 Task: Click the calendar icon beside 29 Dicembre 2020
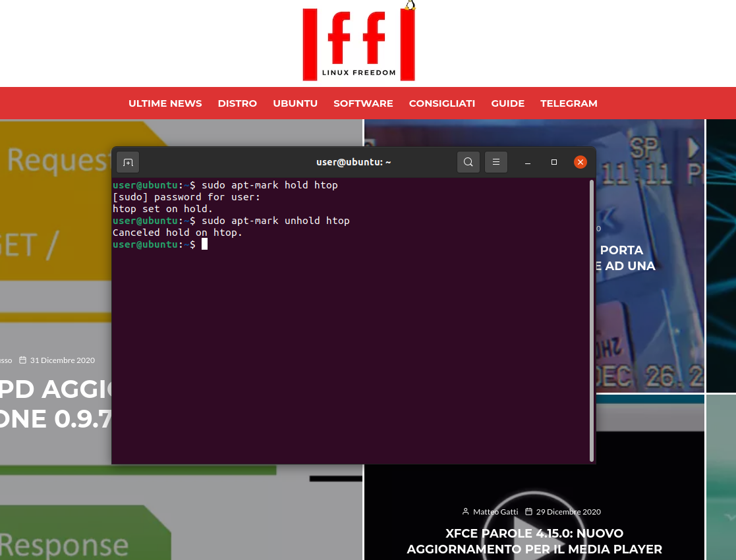coord(528,511)
